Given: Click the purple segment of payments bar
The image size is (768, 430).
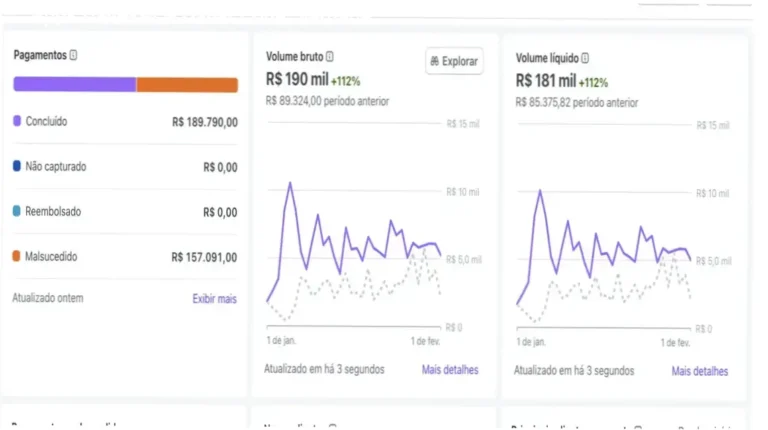Looking at the screenshot, I should pyautogui.click(x=75, y=84).
